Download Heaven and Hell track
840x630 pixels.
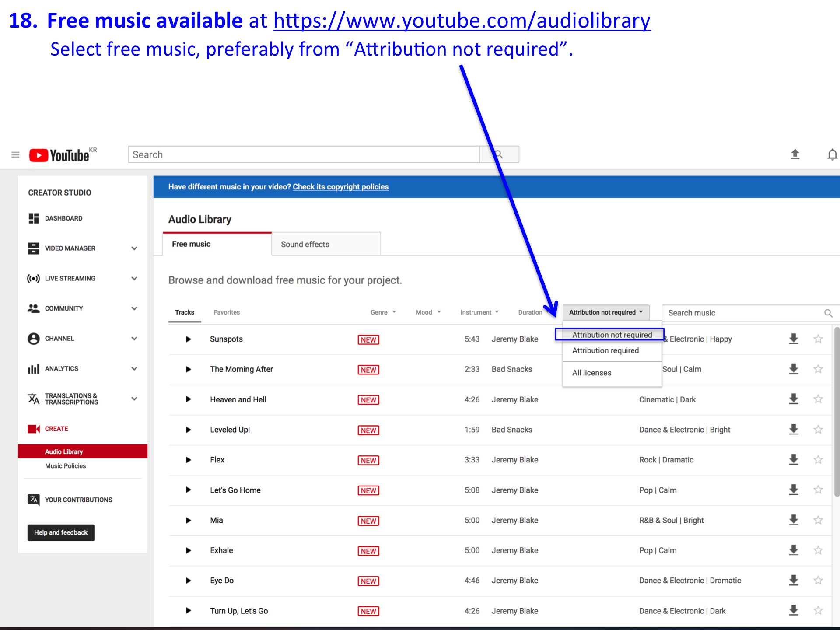(x=794, y=399)
